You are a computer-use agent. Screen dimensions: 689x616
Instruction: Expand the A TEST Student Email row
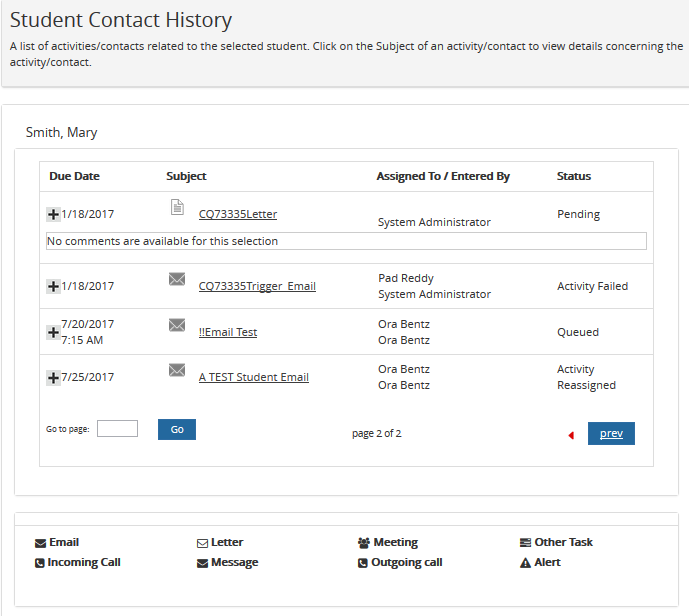[x=53, y=377]
